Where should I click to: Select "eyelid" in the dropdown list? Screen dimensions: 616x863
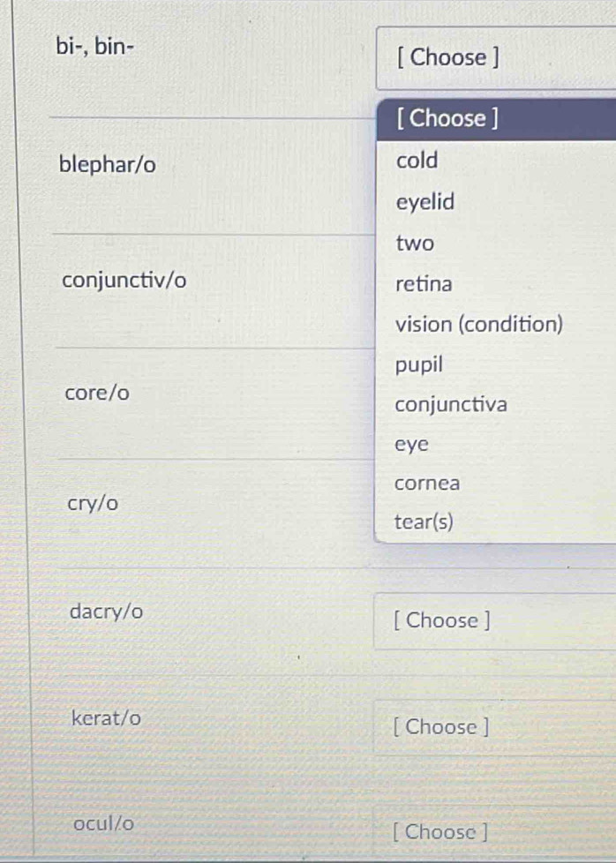[x=425, y=202]
